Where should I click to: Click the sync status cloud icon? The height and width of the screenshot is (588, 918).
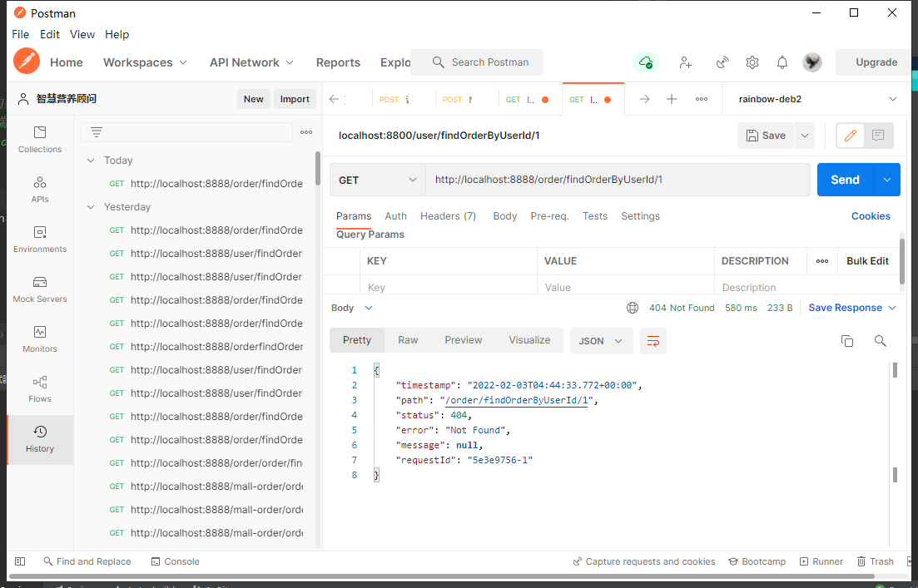click(x=646, y=62)
